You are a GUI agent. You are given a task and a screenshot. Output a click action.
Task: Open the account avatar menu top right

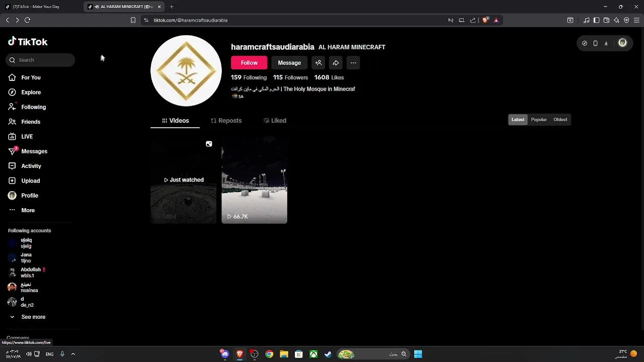pyautogui.click(x=622, y=43)
